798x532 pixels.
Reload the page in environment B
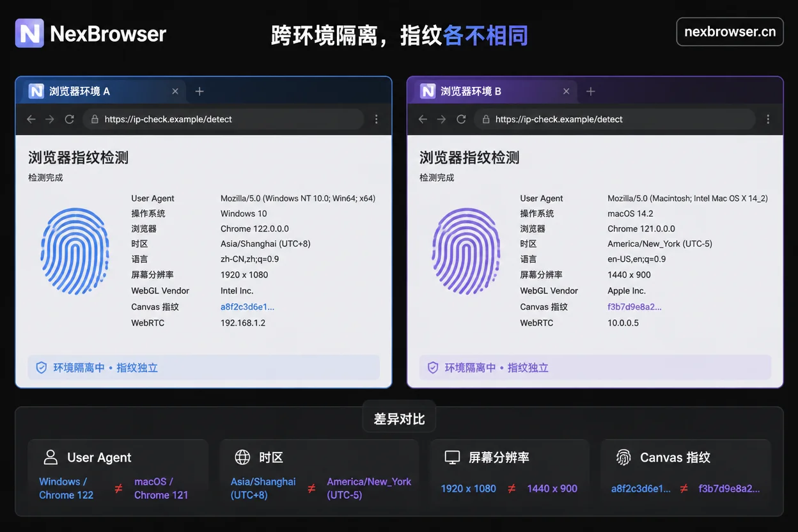click(x=461, y=119)
